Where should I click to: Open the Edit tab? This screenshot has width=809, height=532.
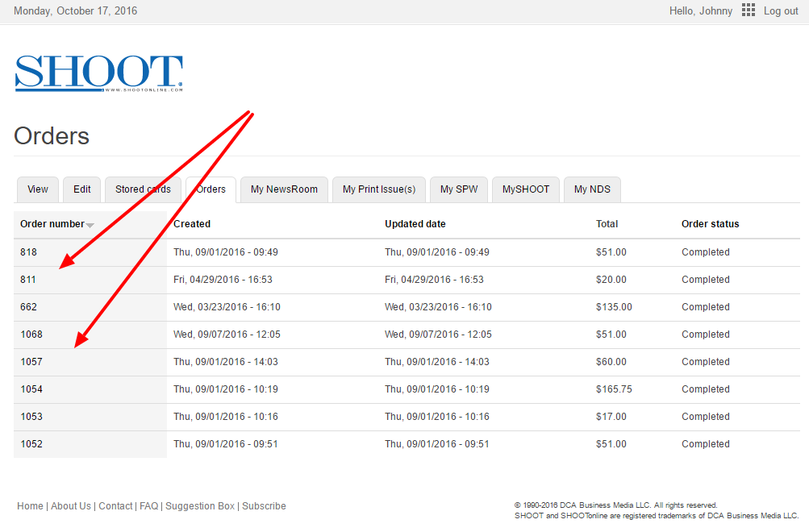82,189
